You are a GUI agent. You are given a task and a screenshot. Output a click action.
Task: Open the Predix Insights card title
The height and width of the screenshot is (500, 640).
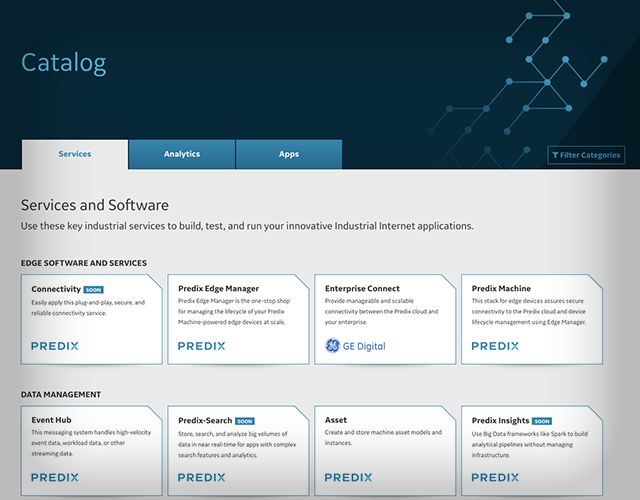click(500, 420)
